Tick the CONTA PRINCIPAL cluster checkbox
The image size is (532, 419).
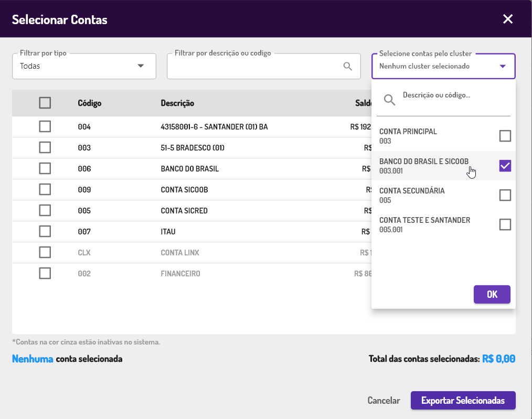[x=505, y=136]
